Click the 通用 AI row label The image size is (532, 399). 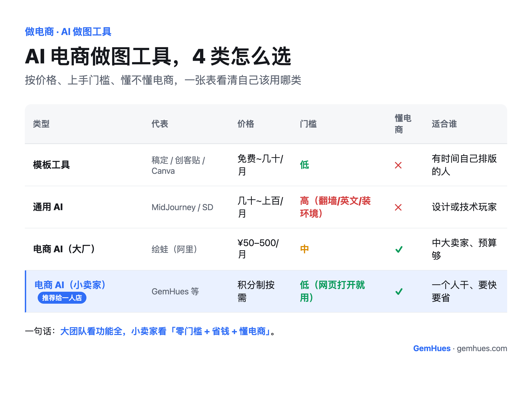[x=48, y=207]
